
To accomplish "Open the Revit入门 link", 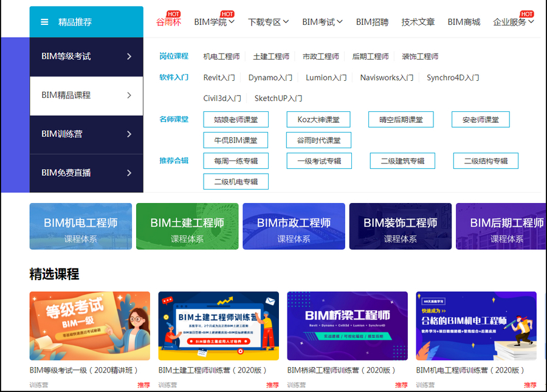I will (x=219, y=77).
